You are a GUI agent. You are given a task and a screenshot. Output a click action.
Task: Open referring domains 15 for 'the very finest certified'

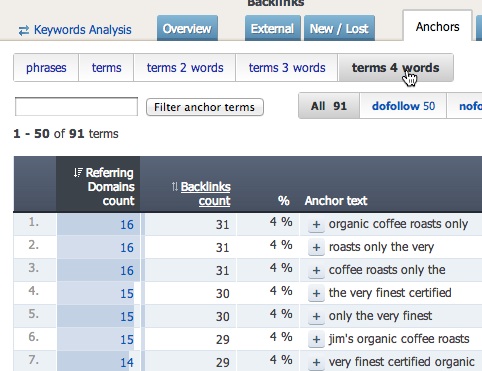coord(127,294)
